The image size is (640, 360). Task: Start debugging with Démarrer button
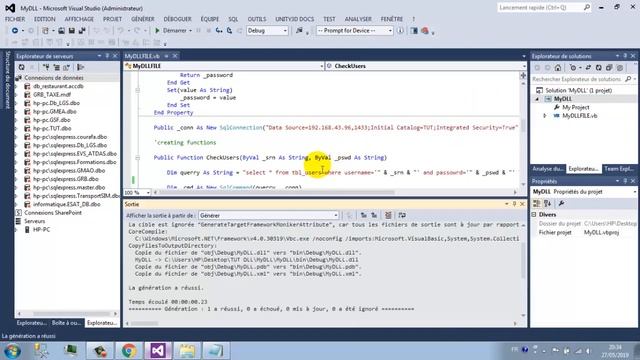[171, 31]
